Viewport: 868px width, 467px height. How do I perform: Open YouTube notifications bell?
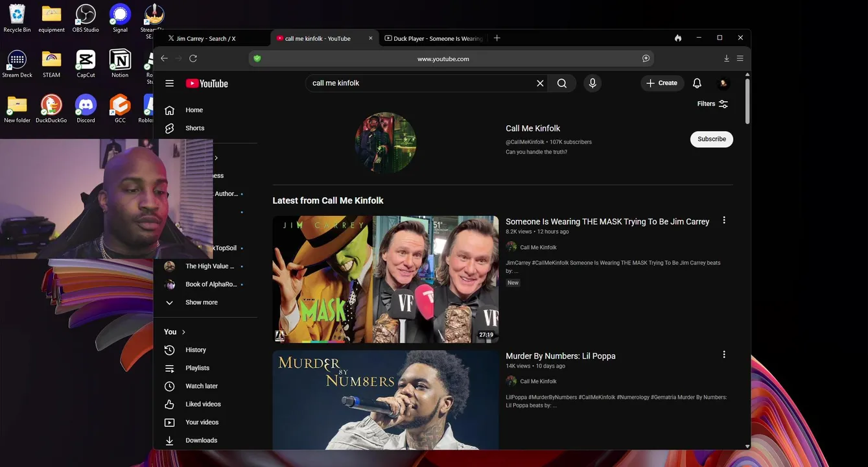(697, 83)
